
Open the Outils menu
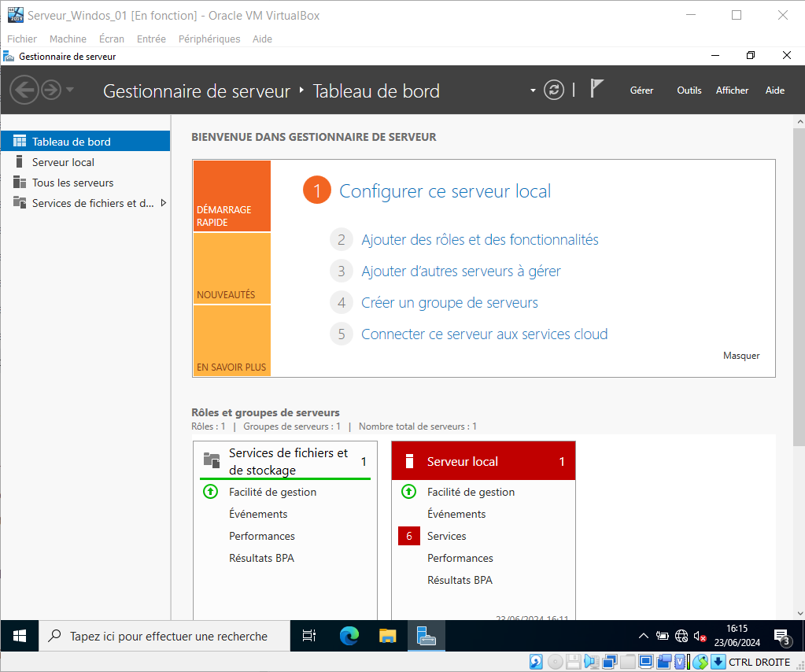point(689,90)
